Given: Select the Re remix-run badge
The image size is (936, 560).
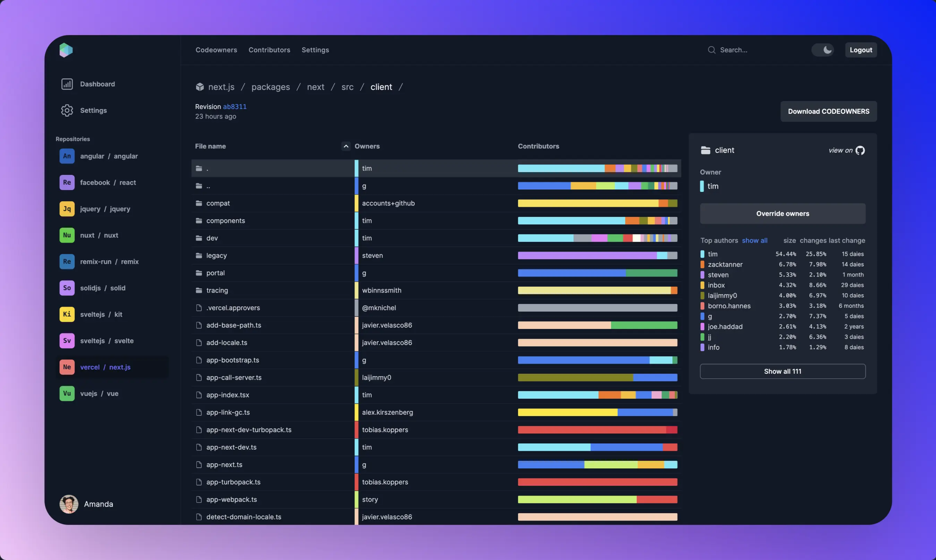Looking at the screenshot, I should [67, 262].
